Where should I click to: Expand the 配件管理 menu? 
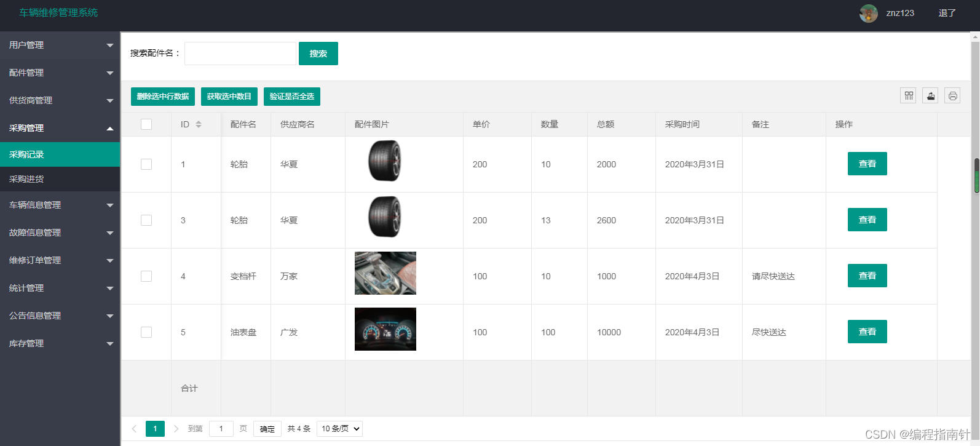point(60,73)
